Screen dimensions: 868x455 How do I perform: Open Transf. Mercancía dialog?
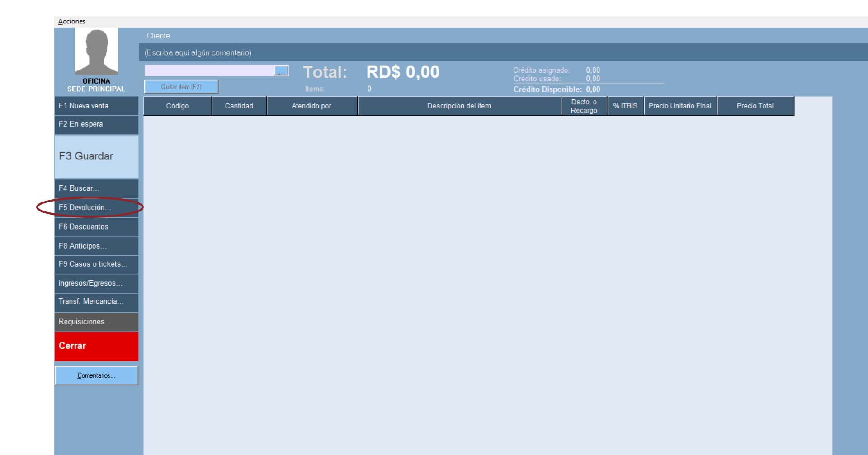coord(96,302)
